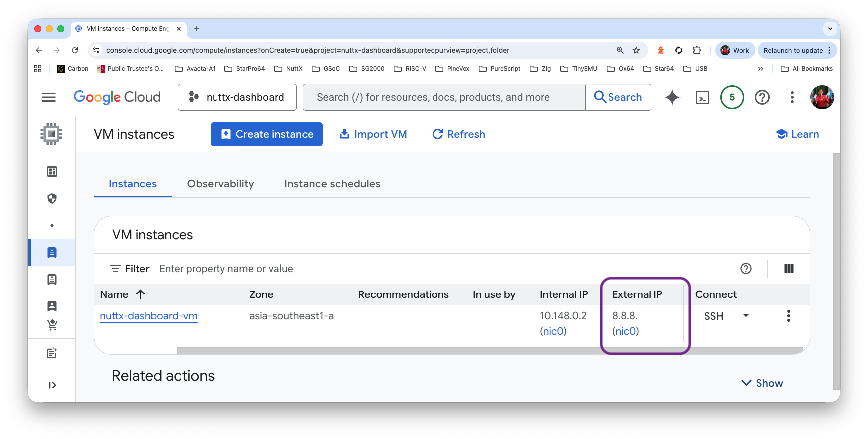Open the top bar settings kebab menu
This screenshot has width=868, height=439.
pos(792,97)
